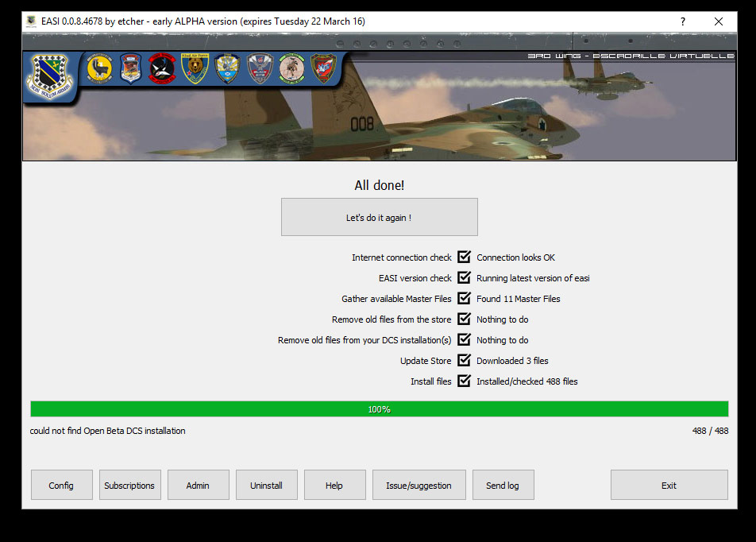Click the 3rd Wing shield emblem
This screenshot has width=756, height=542.
(x=52, y=76)
